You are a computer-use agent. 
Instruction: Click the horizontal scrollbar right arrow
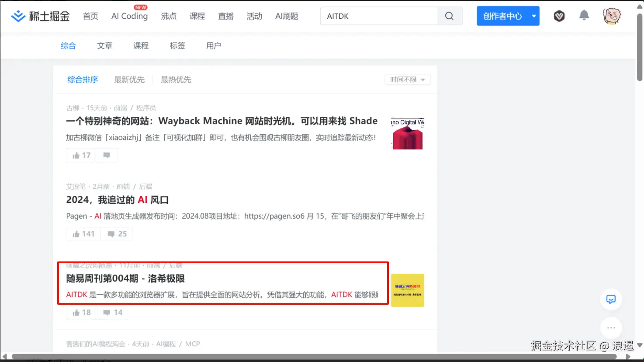628,357
